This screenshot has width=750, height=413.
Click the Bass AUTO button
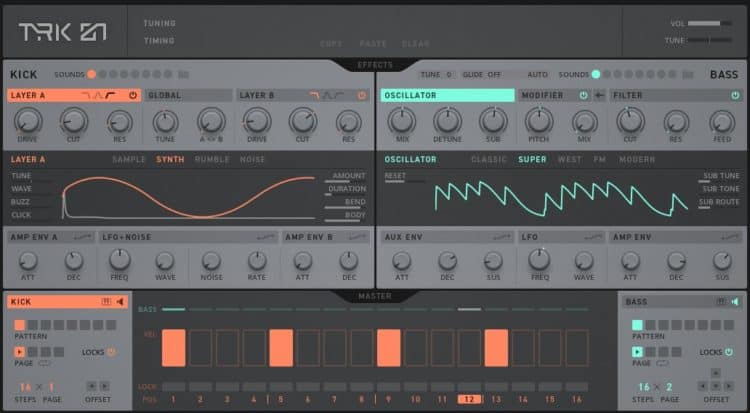coord(538,75)
